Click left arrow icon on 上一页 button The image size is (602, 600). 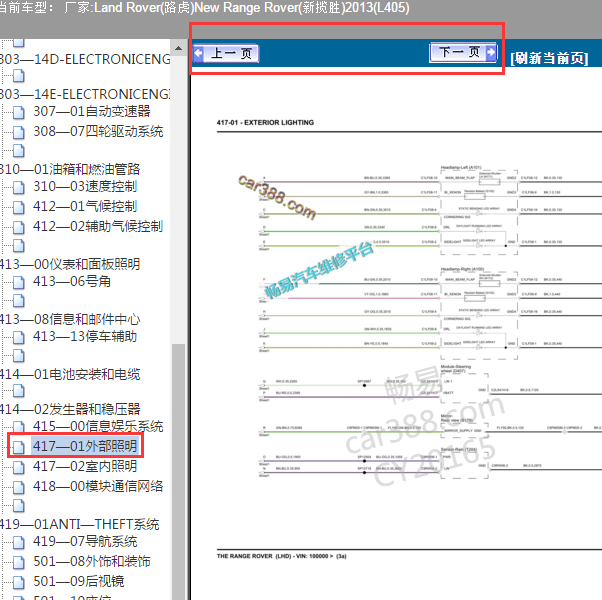click(x=198, y=53)
